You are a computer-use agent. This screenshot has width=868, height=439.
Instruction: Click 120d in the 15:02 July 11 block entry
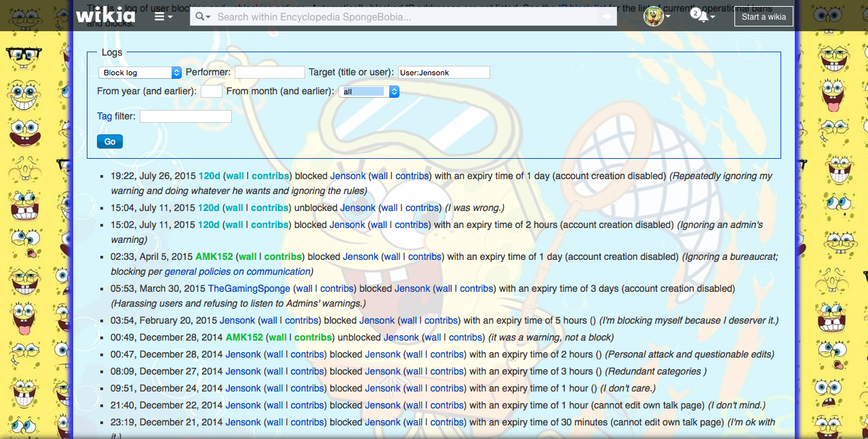pyautogui.click(x=209, y=225)
